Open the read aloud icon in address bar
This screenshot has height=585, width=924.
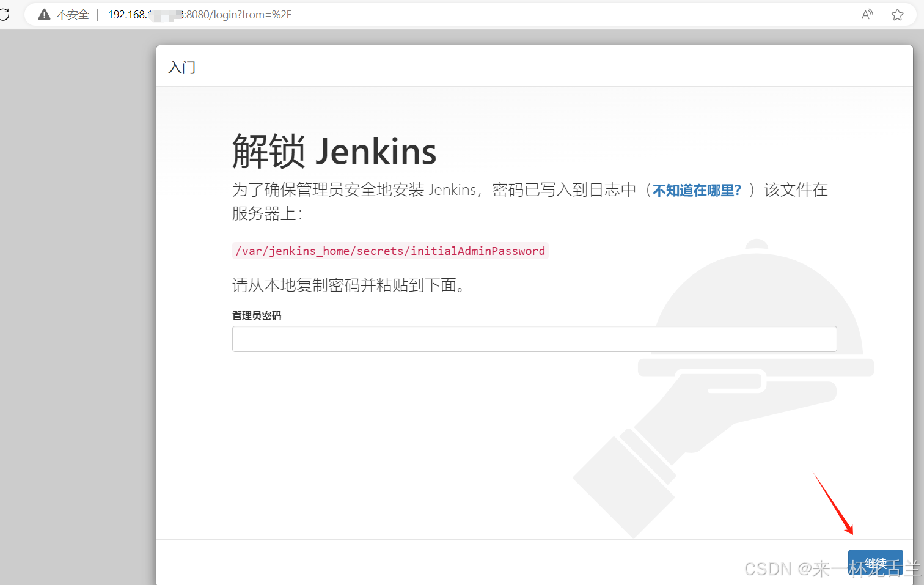(x=867, y=15)
